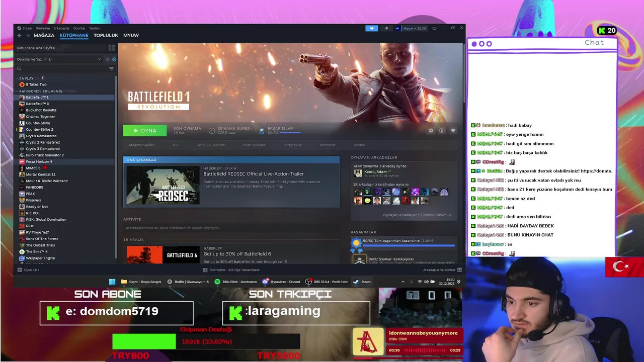Open BotRix Giveaways browser taskbar item

[x=188, y=282]
